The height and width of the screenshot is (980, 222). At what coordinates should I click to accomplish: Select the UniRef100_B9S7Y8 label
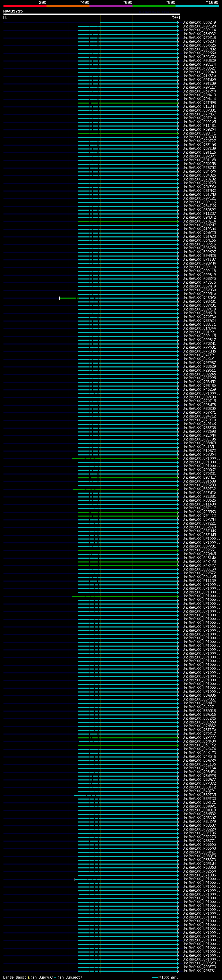pyautogui.click(x=199, y=248)
